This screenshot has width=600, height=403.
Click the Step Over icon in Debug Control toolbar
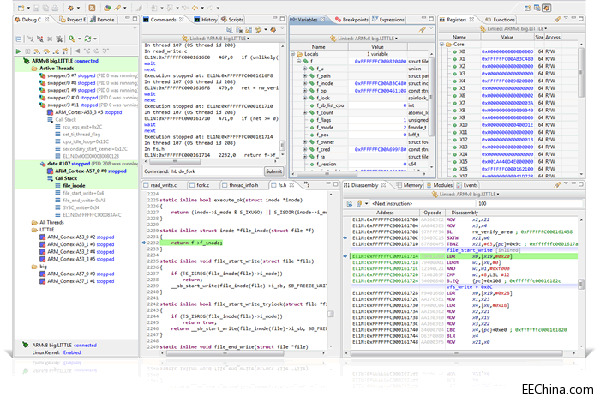[47, 51]
